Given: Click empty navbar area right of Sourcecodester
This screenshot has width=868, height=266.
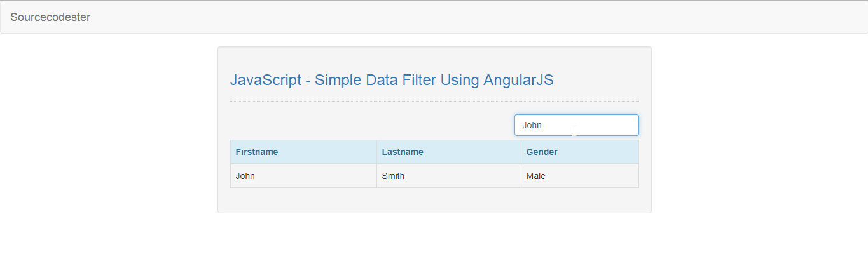Looking at the screenshot, I should pos(477,17).
